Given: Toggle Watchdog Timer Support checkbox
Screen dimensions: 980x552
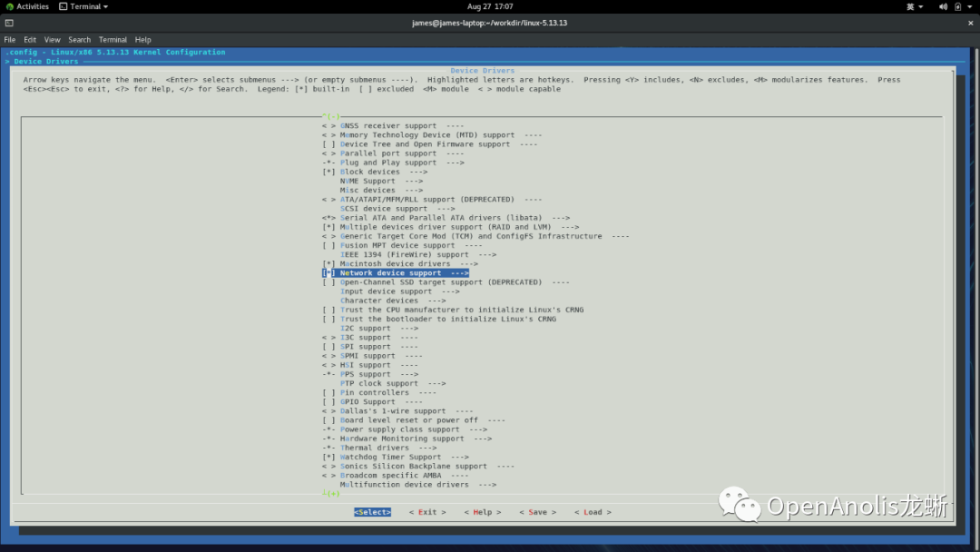Looking at the screenshot, I should coord(328,457).
